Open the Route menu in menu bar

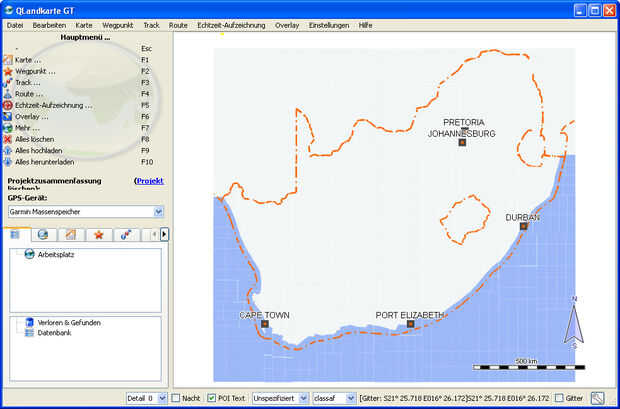178,25
